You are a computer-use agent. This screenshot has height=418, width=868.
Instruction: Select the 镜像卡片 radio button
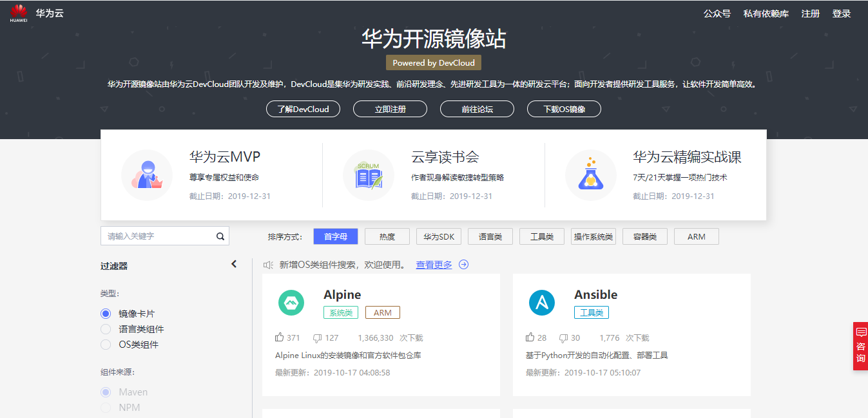tap(106, 314)
